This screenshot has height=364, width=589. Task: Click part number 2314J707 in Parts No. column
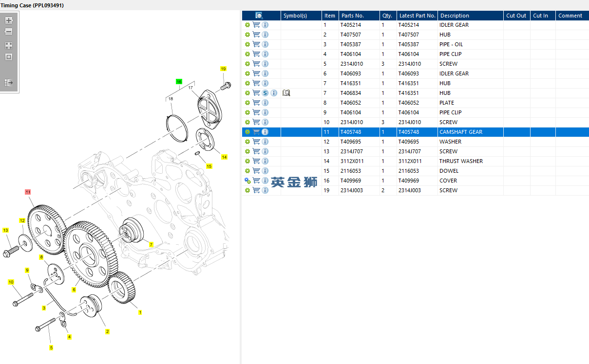point(352,151)
